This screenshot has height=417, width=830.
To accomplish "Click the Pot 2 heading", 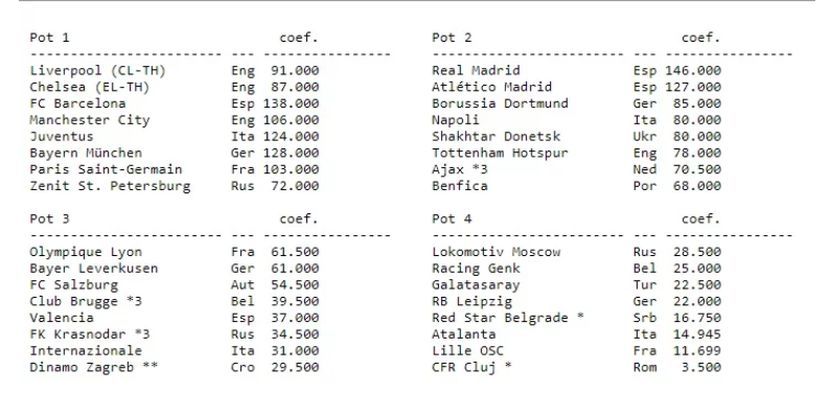I will pyautogui.click(x=451, y=38).
